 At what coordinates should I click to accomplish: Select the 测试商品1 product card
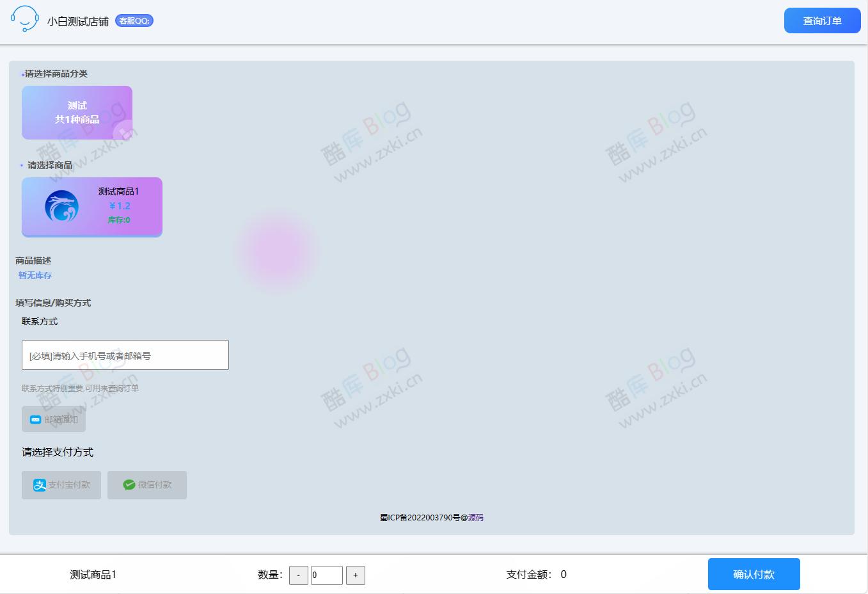tap(92, 206)
